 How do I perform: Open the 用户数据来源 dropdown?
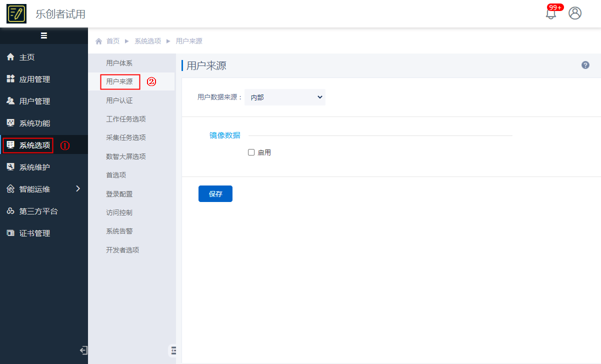coord(285,97)
